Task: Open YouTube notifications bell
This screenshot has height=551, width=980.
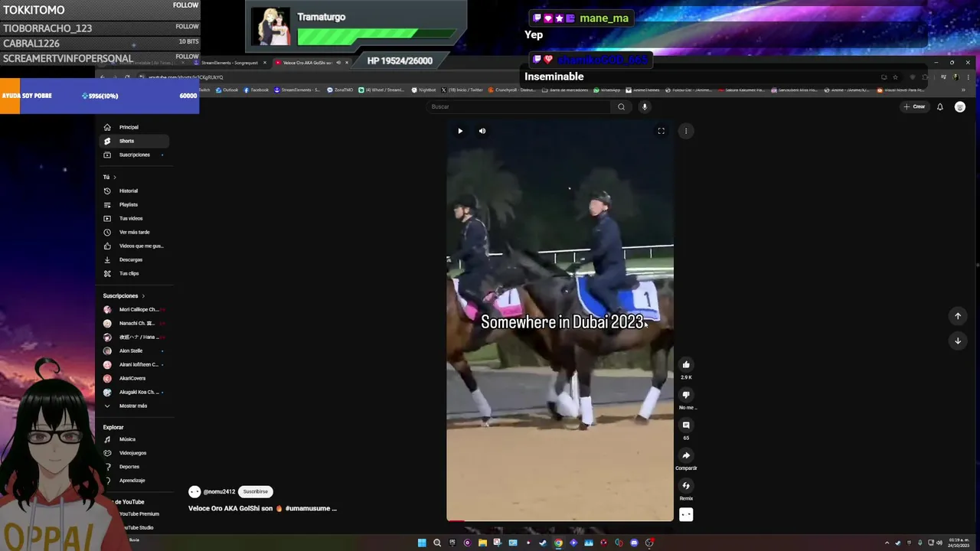Action: tap(940, 107)
